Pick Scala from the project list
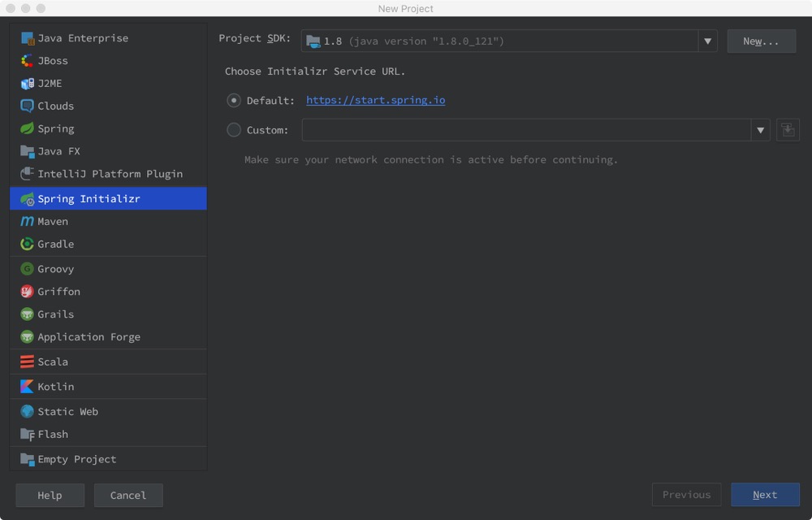 (x=108, y=362)
